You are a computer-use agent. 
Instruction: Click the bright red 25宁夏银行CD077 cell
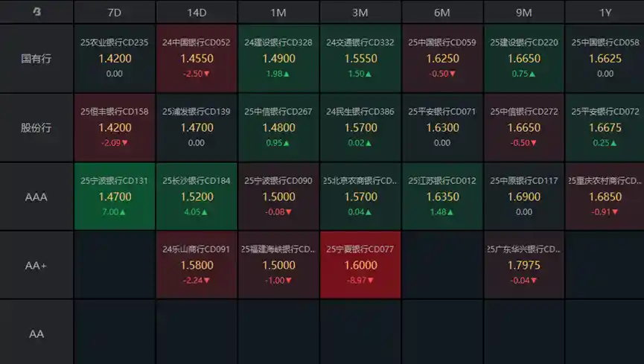(x=360, y=265)
